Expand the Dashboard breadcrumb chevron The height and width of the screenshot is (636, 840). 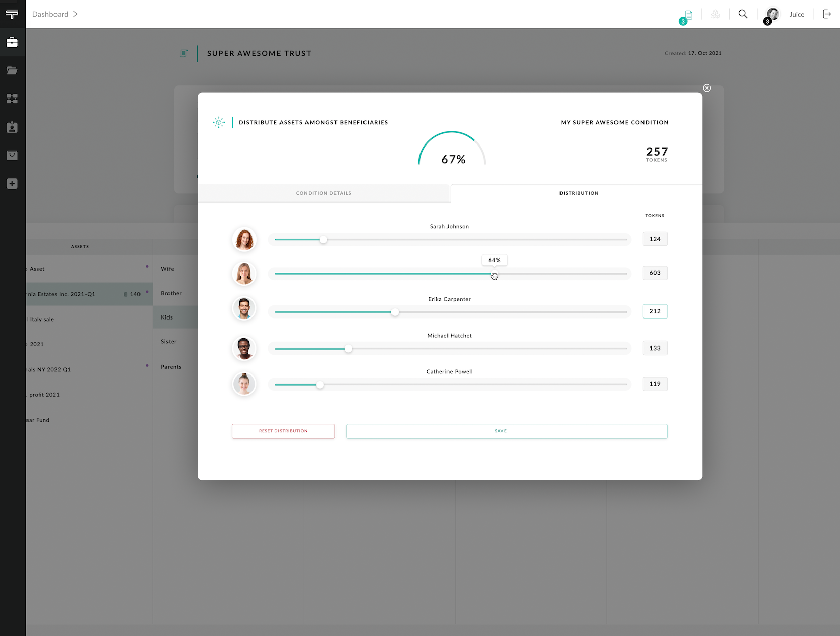point(75,14)
